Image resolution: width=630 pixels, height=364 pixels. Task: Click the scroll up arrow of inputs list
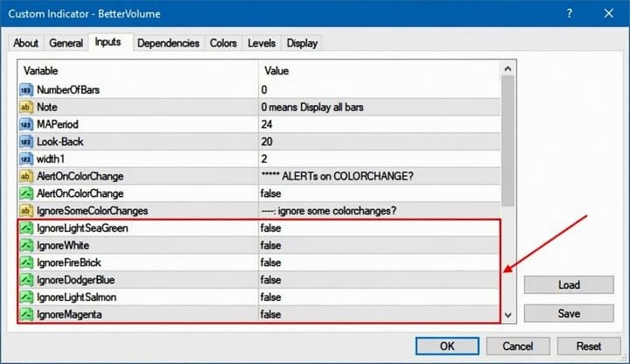tap(507, 69)
